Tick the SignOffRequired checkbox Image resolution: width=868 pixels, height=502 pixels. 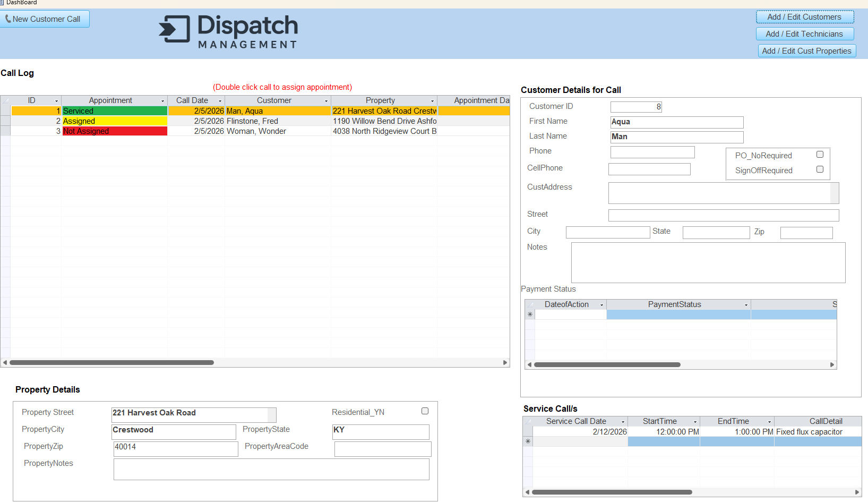point(820,169)
